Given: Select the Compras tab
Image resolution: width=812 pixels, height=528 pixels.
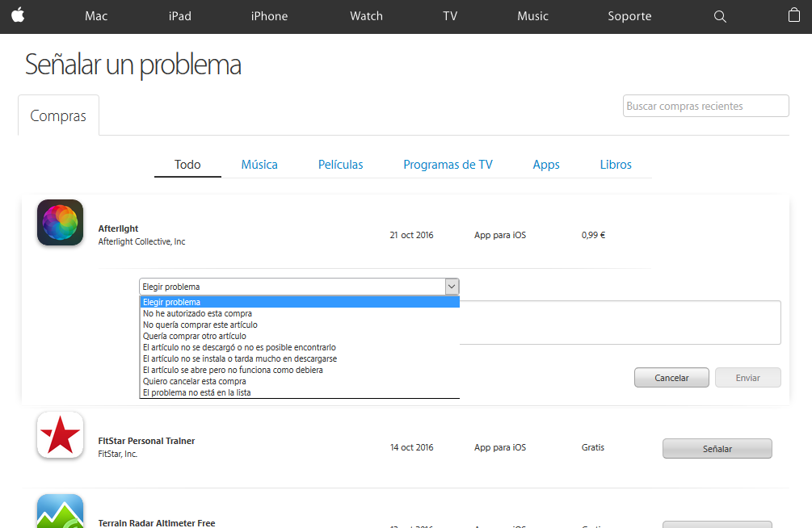Looking at the screenshot, I should click(58, 115).
